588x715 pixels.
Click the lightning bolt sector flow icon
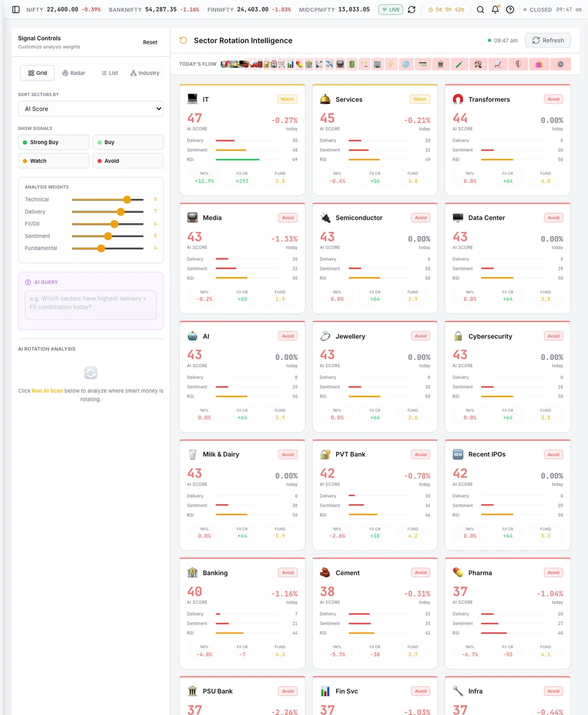tap(391, 64)
